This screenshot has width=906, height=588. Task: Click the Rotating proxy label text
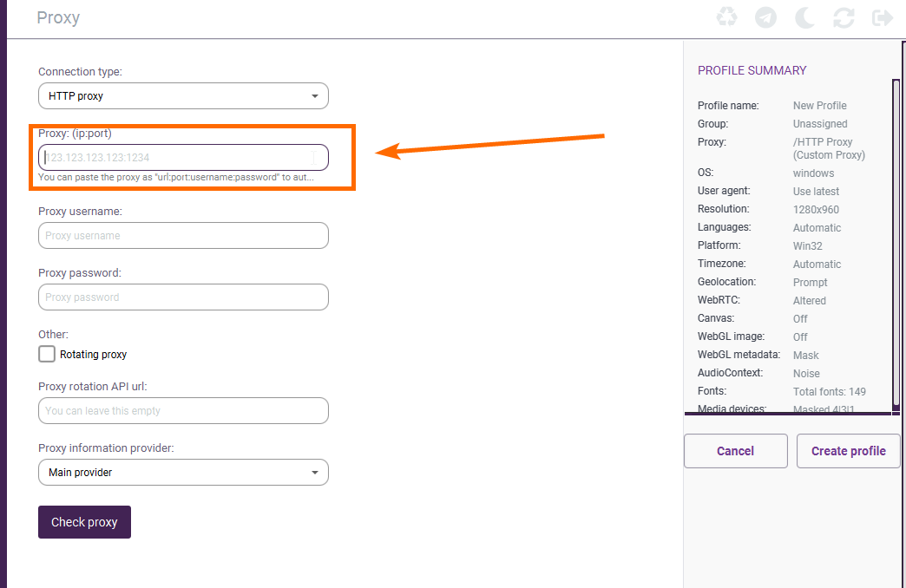click(93, 355)
